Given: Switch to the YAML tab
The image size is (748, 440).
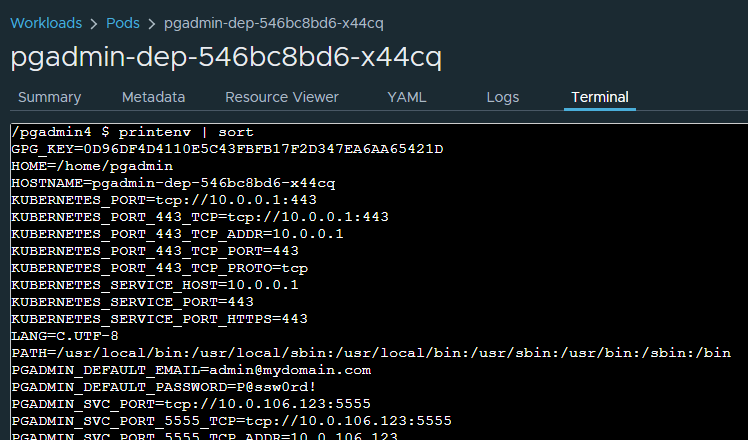Looking at the screenshot, I should pos(407,97).
